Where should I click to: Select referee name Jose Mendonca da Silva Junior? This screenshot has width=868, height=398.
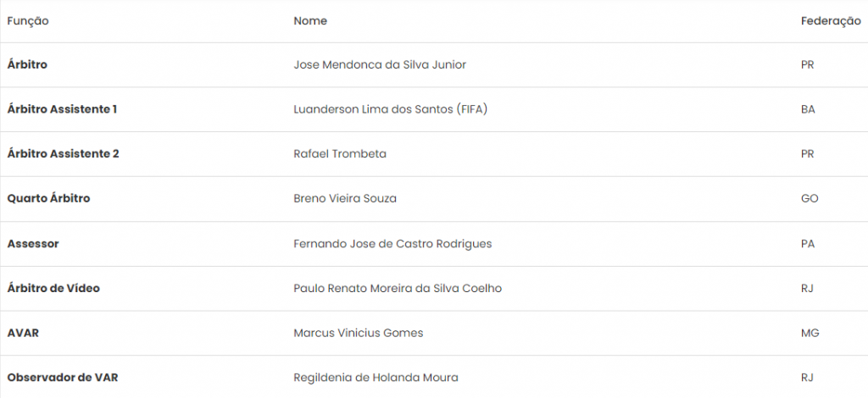pyautogui.click(x=380, y=65)
